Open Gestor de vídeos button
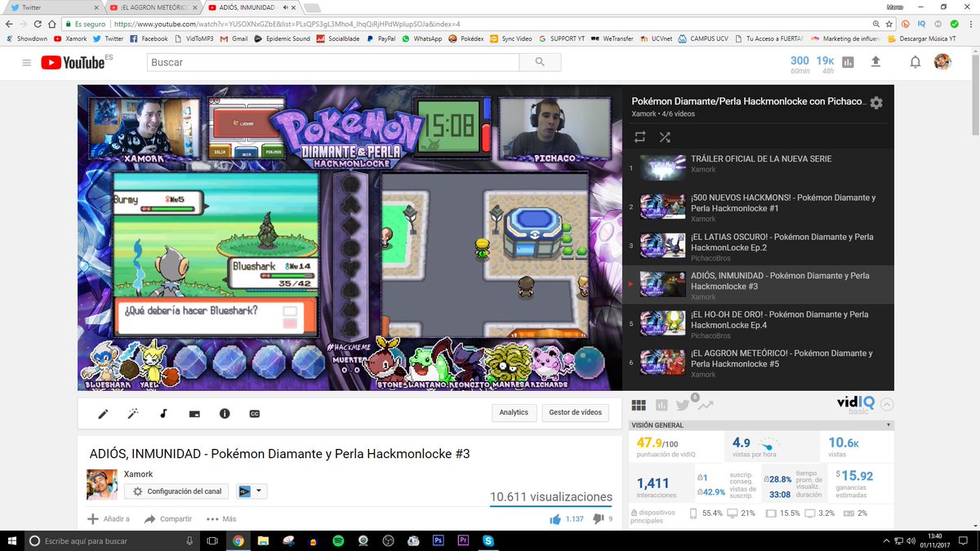The width and height of the screenshot is (980, 551). (575, 412)
